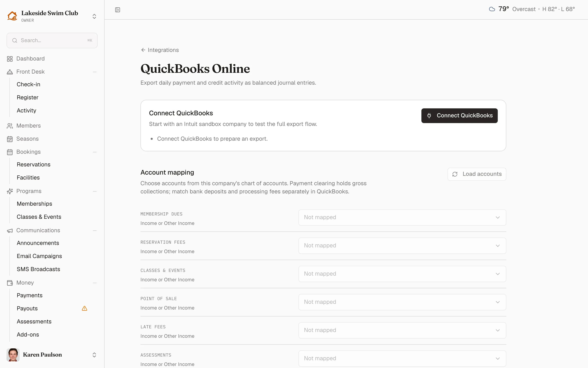Collapse the Money section
This screenshot has height=368, width=588.
(x=95, y=283)
